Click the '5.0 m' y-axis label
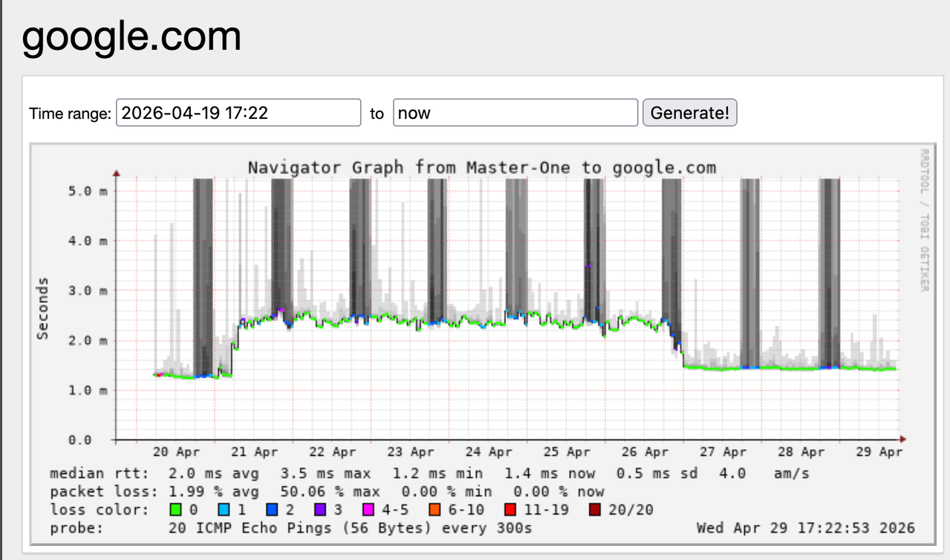 point(87,191)
